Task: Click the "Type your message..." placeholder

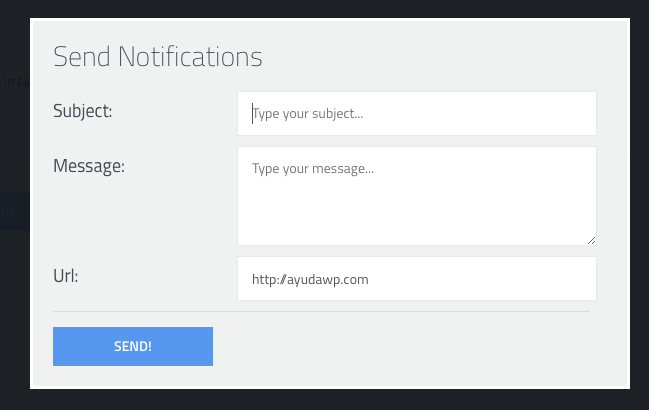Action: point(313,169)
